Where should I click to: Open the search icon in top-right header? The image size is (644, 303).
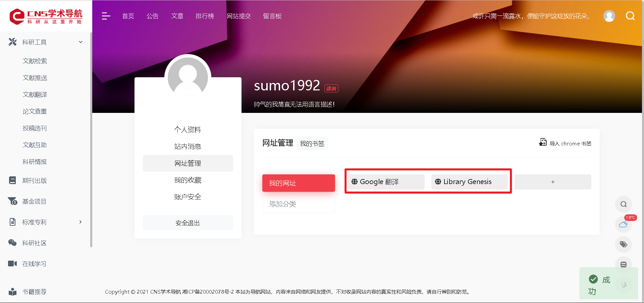point(630,16)
